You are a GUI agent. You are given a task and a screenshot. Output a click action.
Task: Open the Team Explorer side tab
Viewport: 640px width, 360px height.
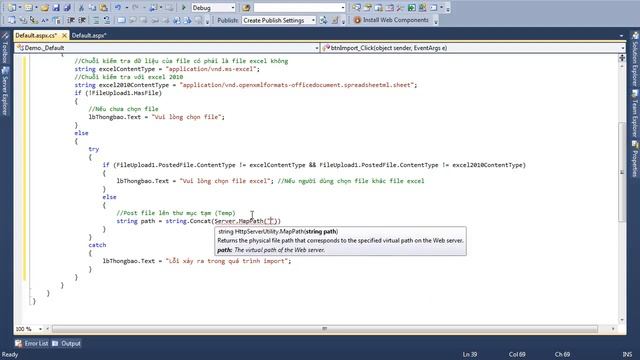click(x=635, y=113)
